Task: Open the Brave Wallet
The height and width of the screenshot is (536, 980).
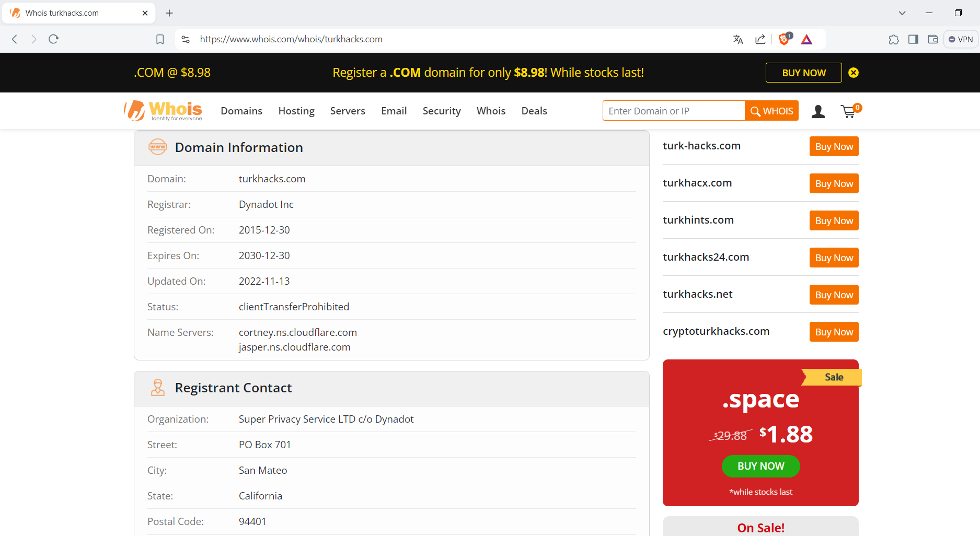Action: click(933, 39)
